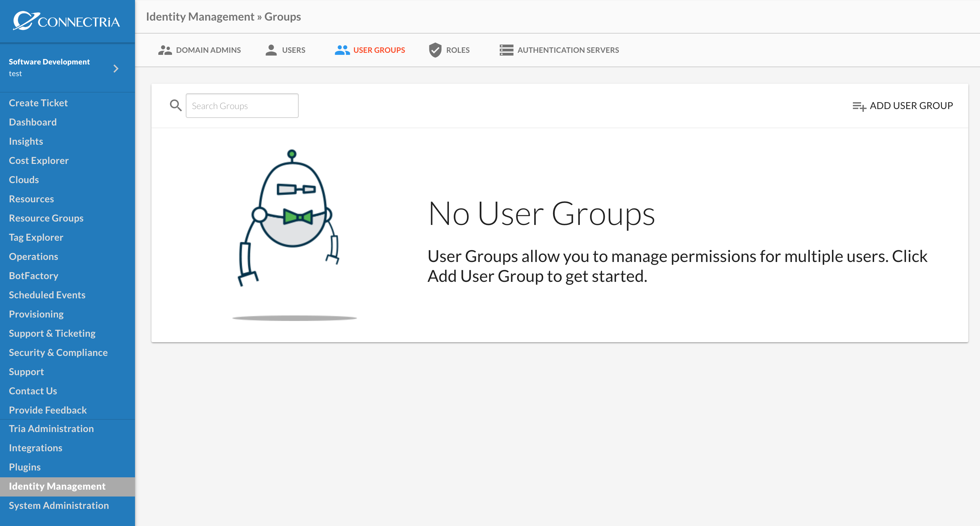Open Provide Feedback in sidebar
The width and height of the screenshot is (980, 526).
[48, 410]
